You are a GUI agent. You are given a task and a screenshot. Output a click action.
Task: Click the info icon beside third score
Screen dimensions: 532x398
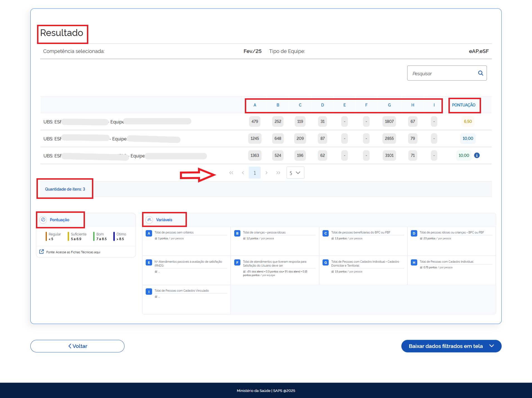tap(477, 155)
